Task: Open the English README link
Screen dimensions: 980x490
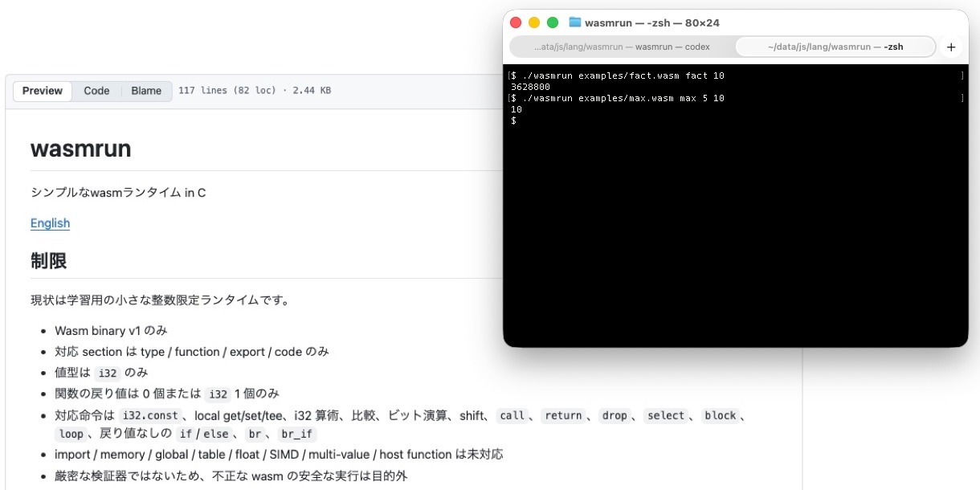Action: (x=50, y=223)
